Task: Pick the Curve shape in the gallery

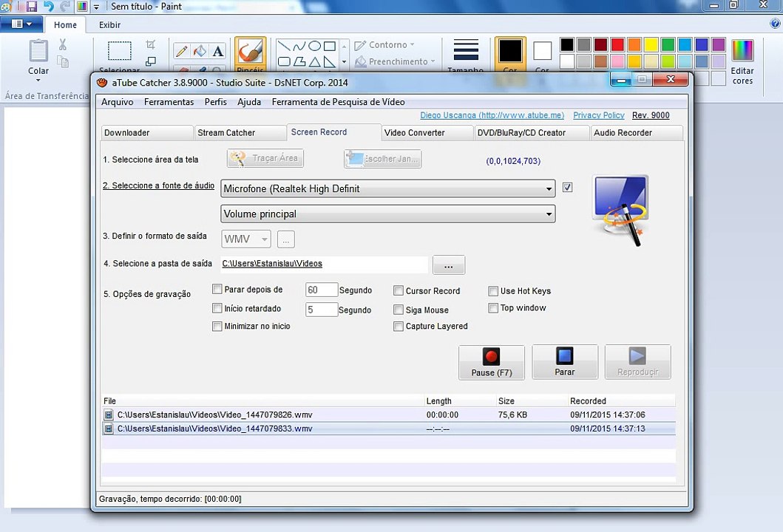Action: point(299,47)
